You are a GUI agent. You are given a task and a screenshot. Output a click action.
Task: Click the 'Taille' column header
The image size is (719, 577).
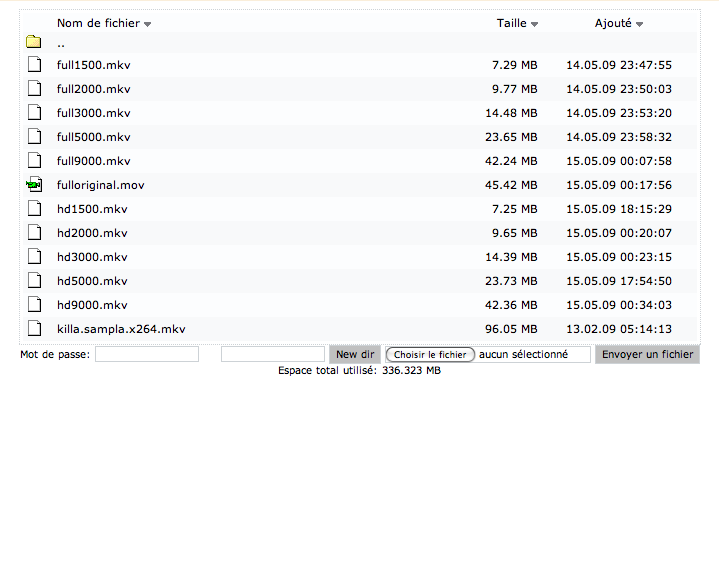(x=511, y=23)
